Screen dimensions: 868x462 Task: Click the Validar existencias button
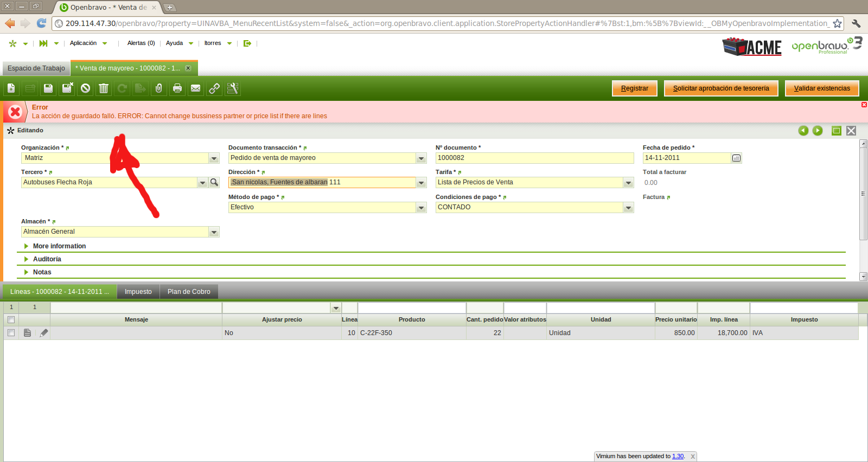[821, 88]
